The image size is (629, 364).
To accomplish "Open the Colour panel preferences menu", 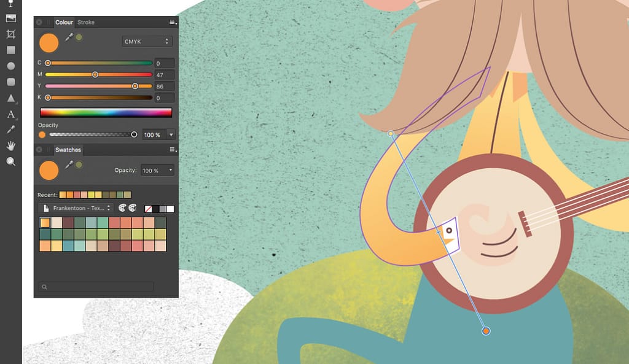I will point(171,22).
